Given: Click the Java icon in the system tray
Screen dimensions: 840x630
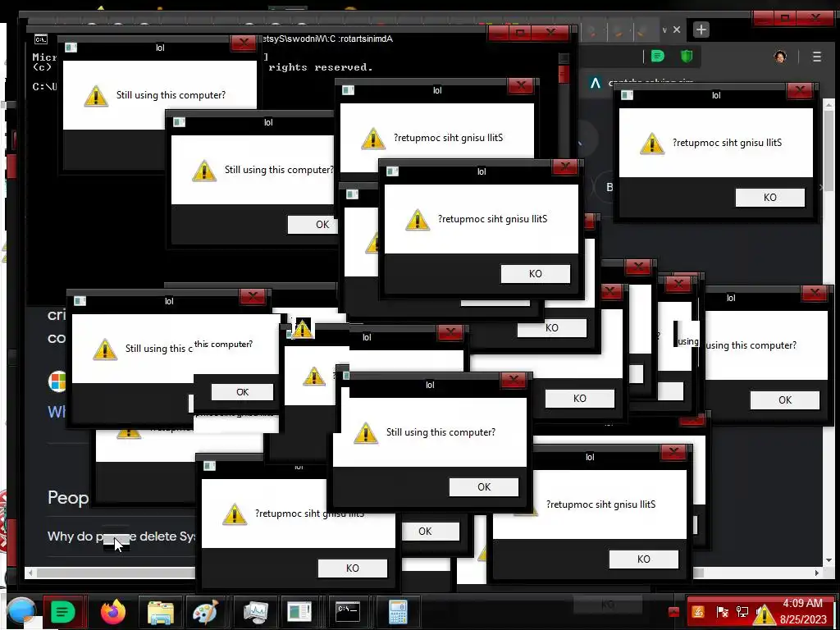Looking at the screenshot, I should (x=698, y=612).
